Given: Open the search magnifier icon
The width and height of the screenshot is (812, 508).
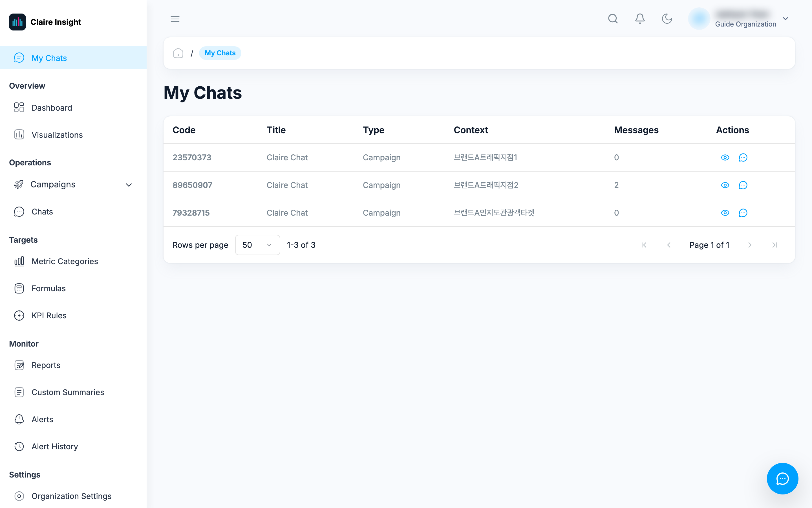Looking at the screenshot, I should pyautogui.click(x=613, y=18).
